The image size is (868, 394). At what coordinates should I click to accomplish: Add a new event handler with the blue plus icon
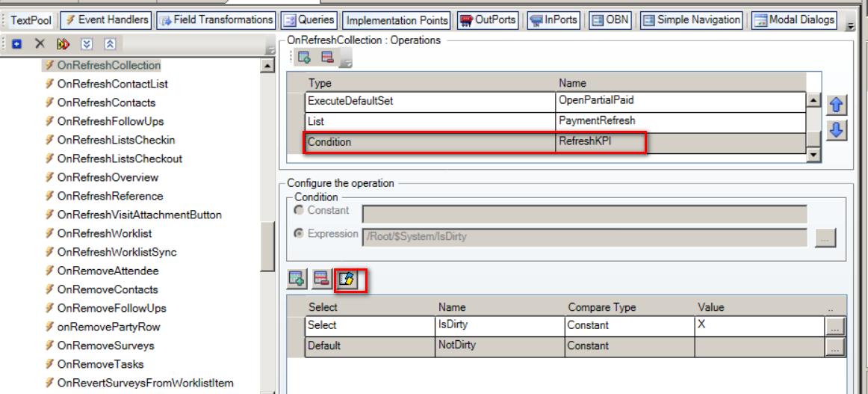click(x=16, y=43)
